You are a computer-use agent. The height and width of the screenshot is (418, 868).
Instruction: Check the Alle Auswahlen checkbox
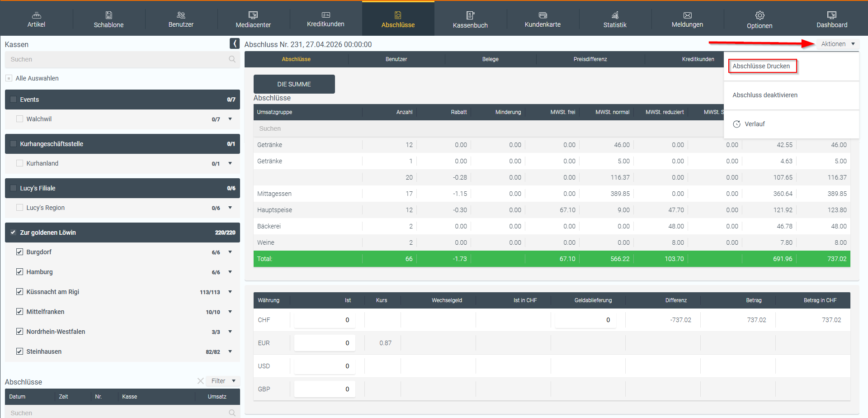pyautogui.click(x=9, y=78)
